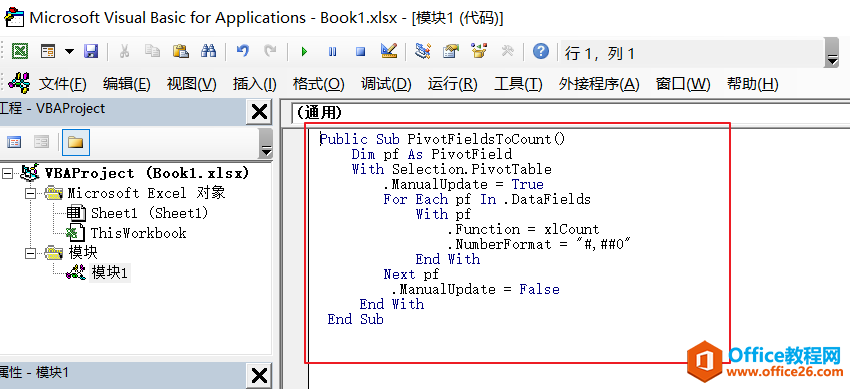Open the Insert object dropdown arrow

click(69, 51)
